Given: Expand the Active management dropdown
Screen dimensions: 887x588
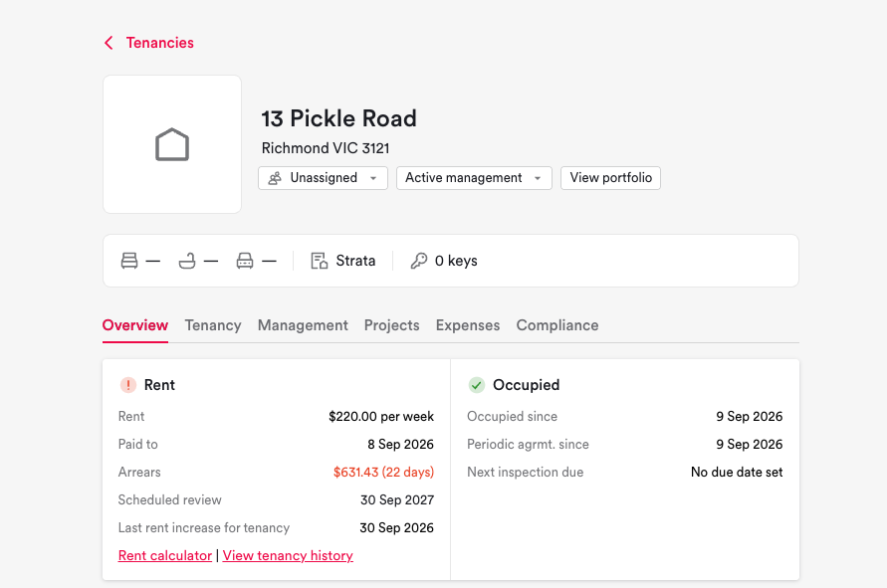Looking at the screenshot, I should (474, 178).
